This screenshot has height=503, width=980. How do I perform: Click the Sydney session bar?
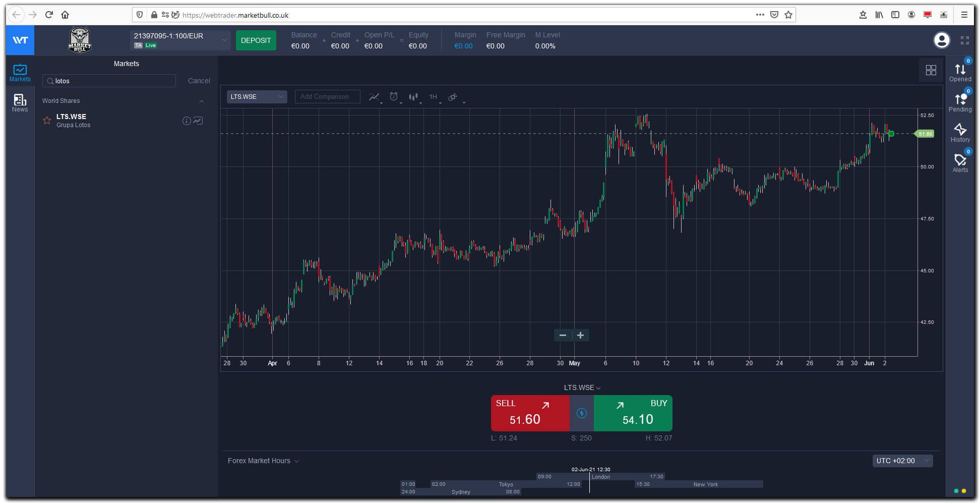(x=461, y=492)
